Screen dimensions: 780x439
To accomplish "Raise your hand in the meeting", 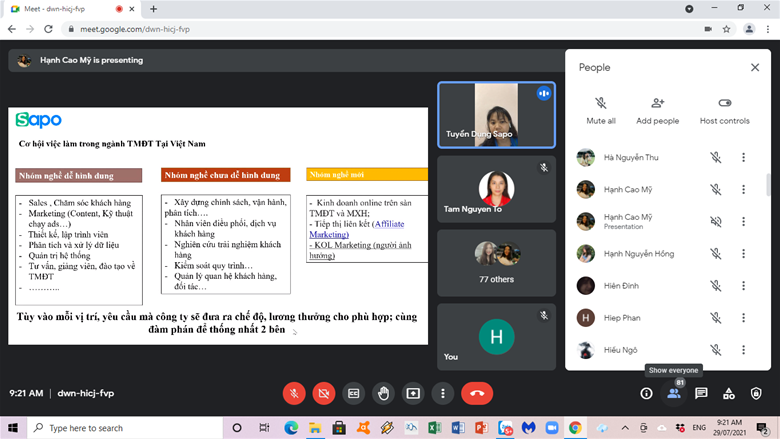I will coord(383,393).
